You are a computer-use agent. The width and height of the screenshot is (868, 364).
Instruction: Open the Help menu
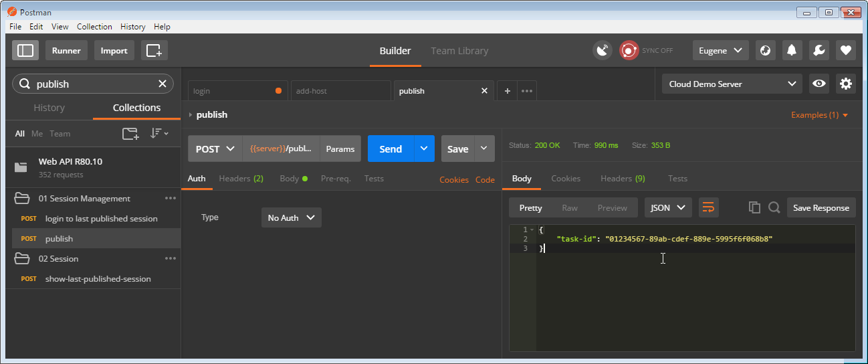tap(162, 27)
